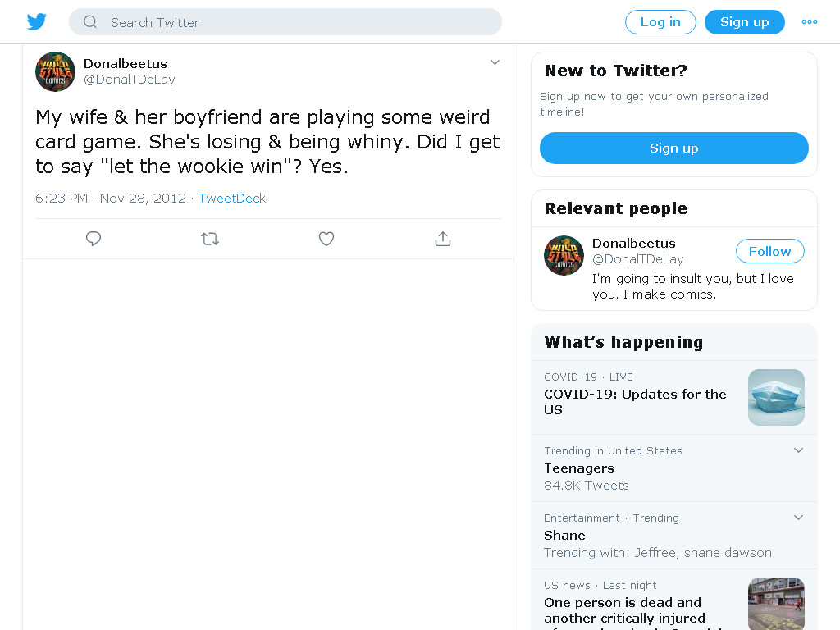The image size is (840, 630).
Task: Open Donalbeetus avatar on the tweet
Action: point(55,72)
